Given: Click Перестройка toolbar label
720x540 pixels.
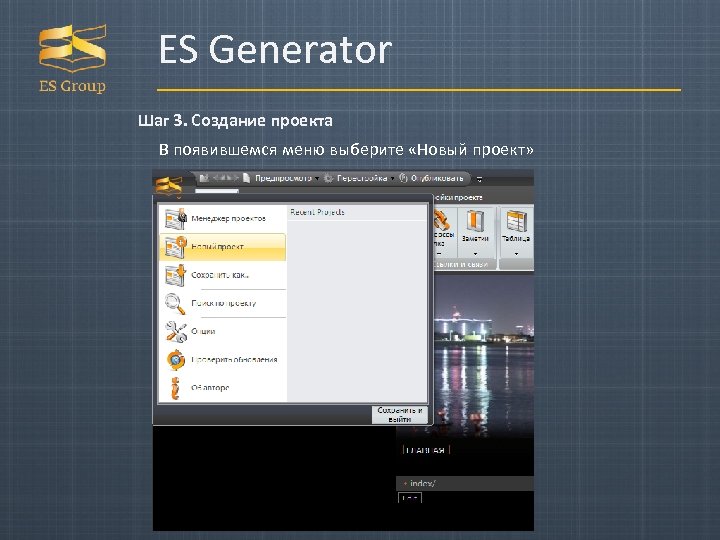Looking at the screenshot, I should 362,178.
